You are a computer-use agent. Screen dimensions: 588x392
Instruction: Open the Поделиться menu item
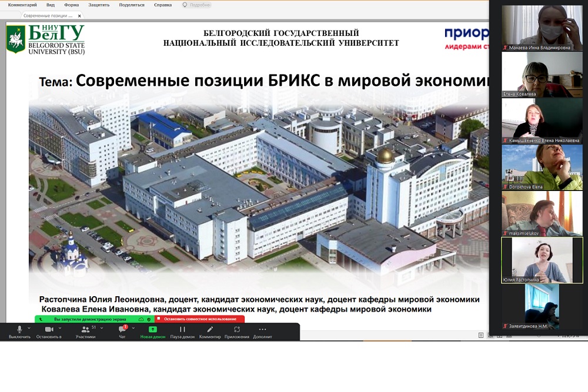[132, 5]
